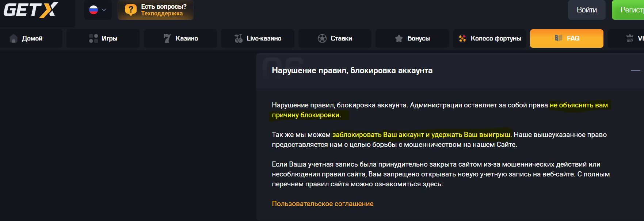The width and height of the screenshot is (644, 221).
Task: Open the Бонусы section
Action: click(412, 38)
